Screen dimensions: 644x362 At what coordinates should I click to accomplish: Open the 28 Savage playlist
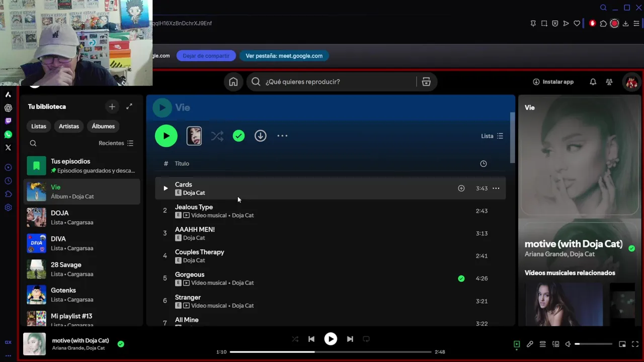point(82,269)
